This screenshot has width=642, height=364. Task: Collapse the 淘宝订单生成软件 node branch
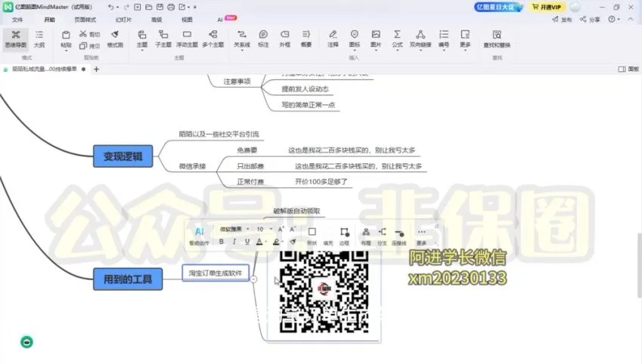point(254,279)
